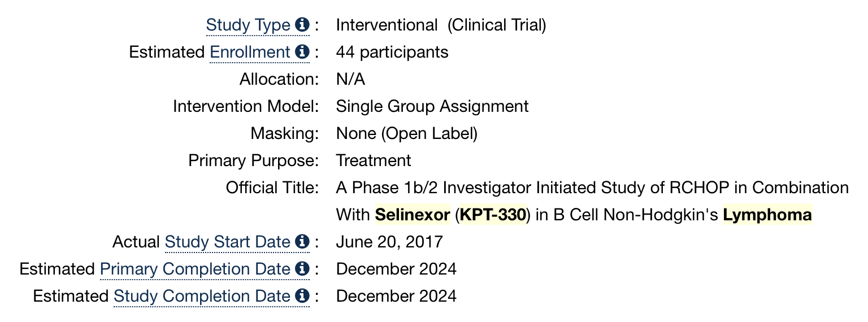Click the 44 participants value
868x322 pixels.
[392, 53]
